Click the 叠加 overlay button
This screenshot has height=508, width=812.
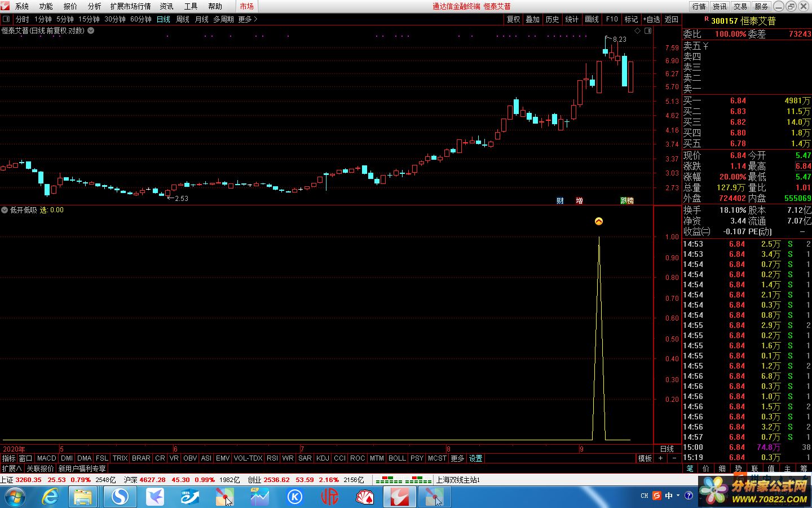(x=533, y=19)
